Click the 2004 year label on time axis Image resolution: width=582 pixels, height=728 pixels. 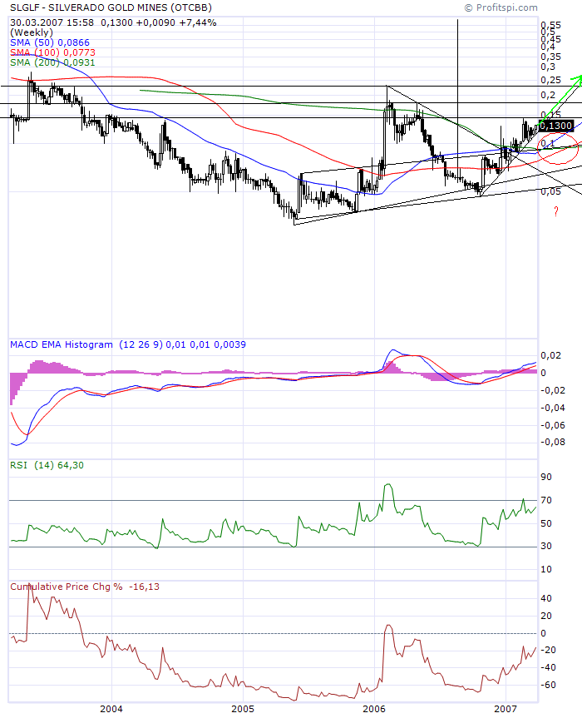coord(111,709)
